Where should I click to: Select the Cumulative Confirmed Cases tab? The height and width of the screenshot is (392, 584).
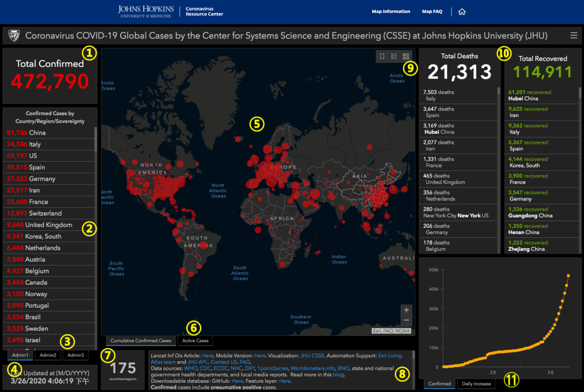(x=141, y=341)
